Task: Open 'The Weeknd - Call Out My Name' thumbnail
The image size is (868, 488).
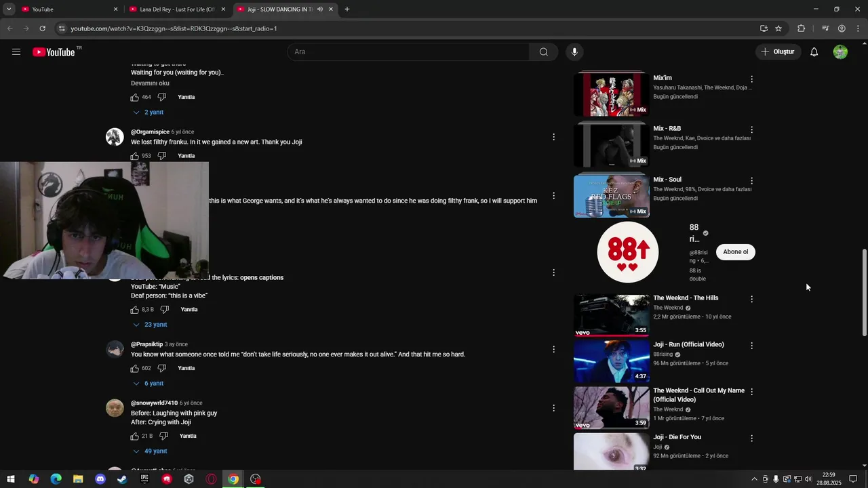Action: coord(612,408)
